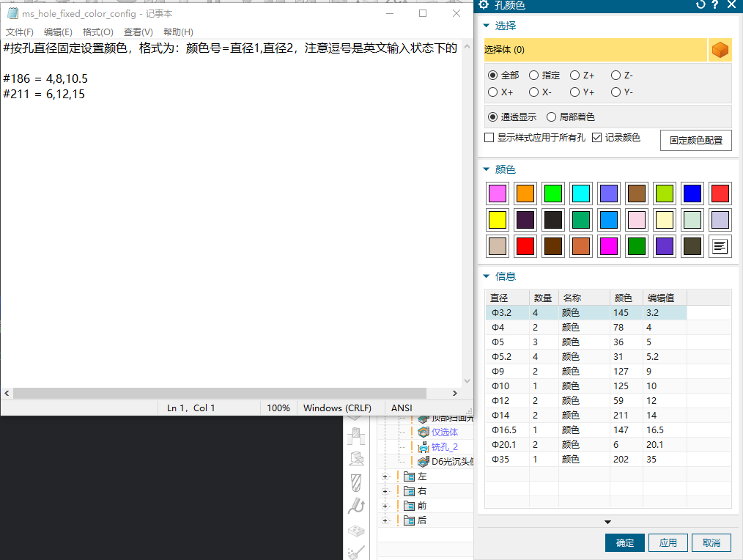Viewport: 743px width, 560px height.
Task: Click the 取消 button
Action: (711, 543)
